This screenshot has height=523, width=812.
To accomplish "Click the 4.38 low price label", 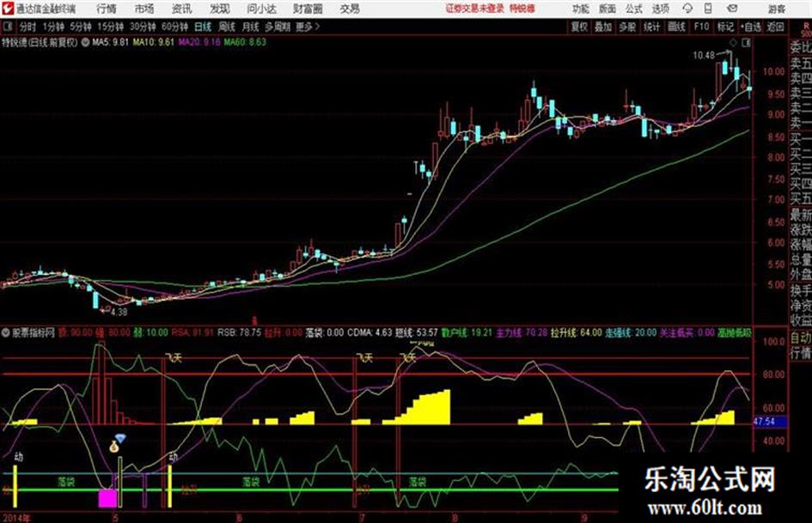I will tap(119, 312).
